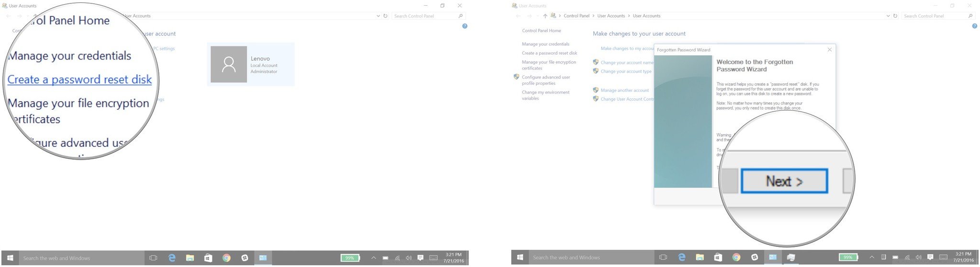Screen dimensions: 980x267
Task: Open Change my environment variables link
Action: coord(546,95)
